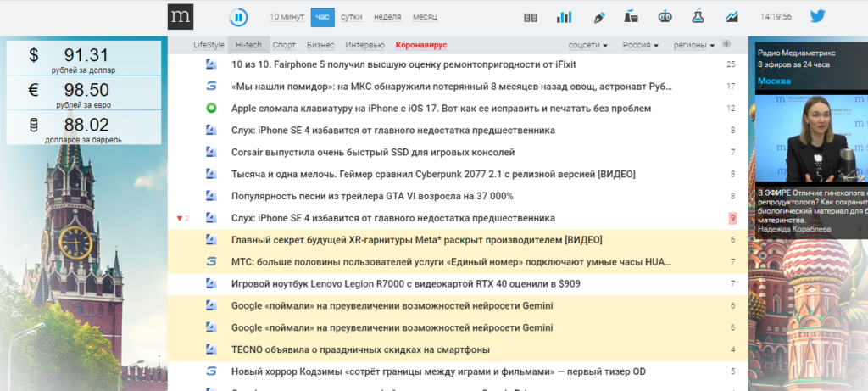Click the Радио Медиаметрикс title
Image resolution: width=868 pixels, height=391 pixels.
[797, 53]
